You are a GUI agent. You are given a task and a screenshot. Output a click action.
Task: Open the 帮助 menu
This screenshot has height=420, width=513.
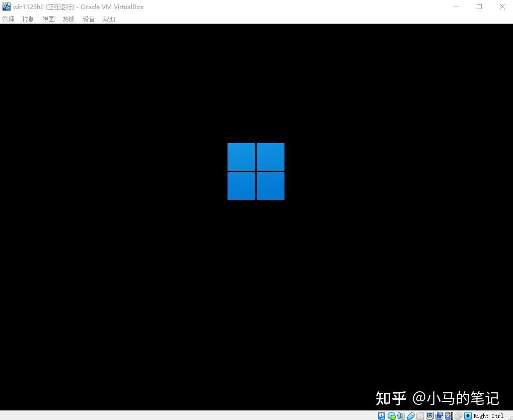pyautogui.click(x=109, y=19)
